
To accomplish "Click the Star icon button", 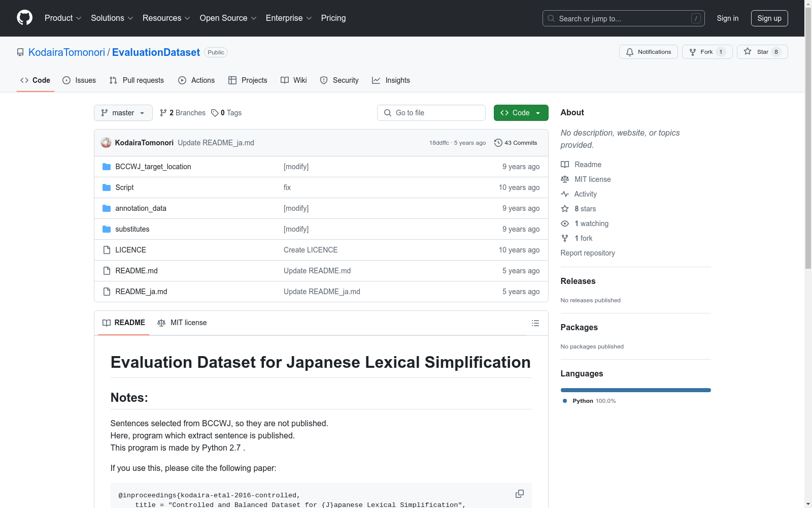I will 762,52.
